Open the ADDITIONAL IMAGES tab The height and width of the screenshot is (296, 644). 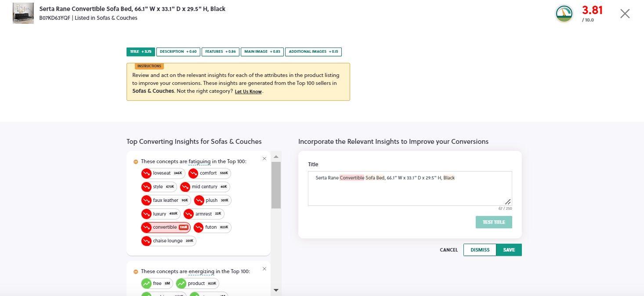[313, 52]
